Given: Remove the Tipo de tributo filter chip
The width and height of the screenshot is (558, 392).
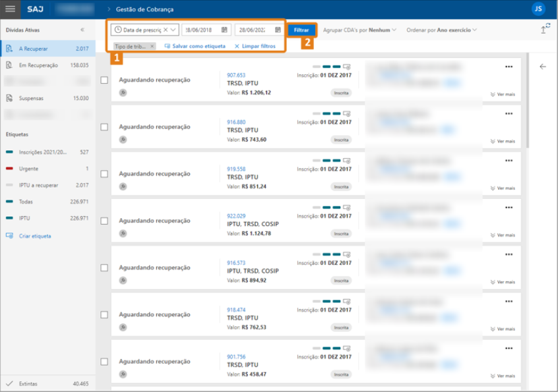Looking at the screenshot, I should pos(152,46).
